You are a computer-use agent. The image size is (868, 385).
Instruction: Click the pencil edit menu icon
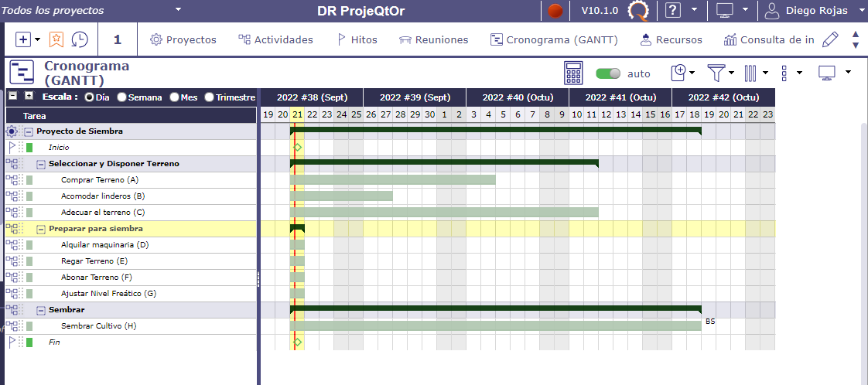[830, 39]
